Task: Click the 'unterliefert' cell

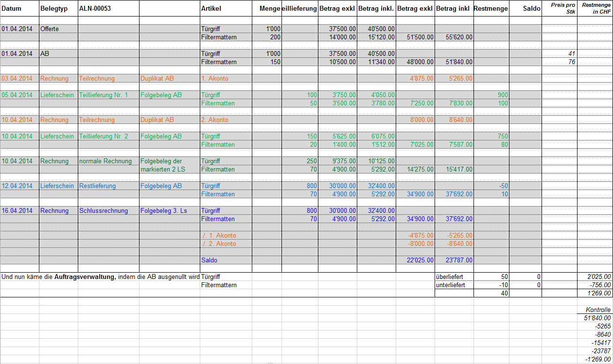Action: 454,285
